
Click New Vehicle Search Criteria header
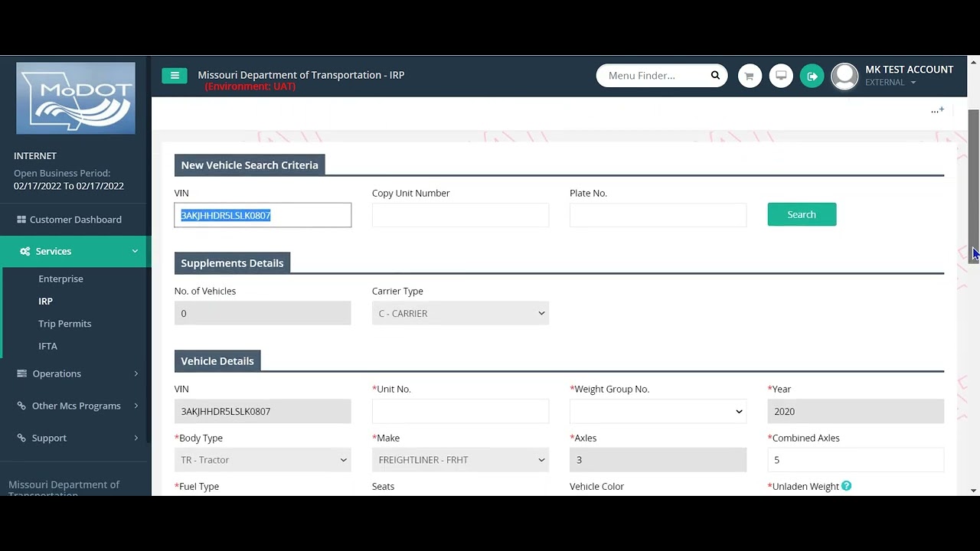pyautogui.click(x=250, y=165)
